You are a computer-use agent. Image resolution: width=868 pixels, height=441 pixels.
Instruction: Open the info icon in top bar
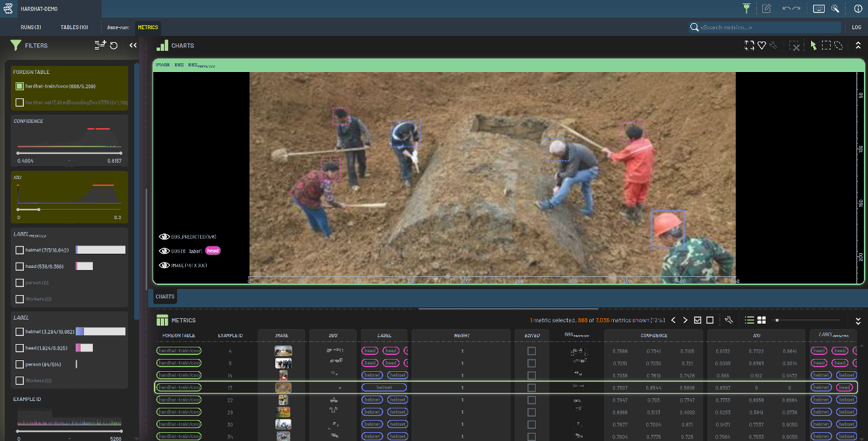click(x=858, y=9)
